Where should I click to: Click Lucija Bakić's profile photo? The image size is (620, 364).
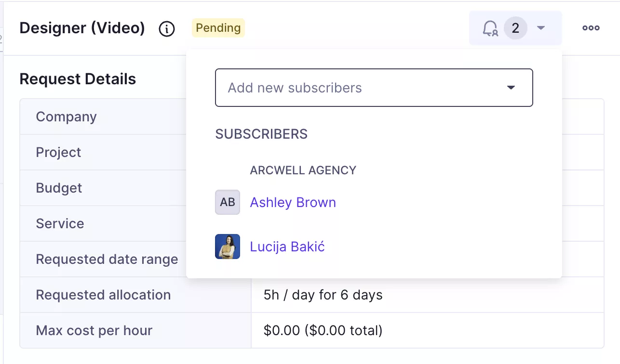point(228,247)
